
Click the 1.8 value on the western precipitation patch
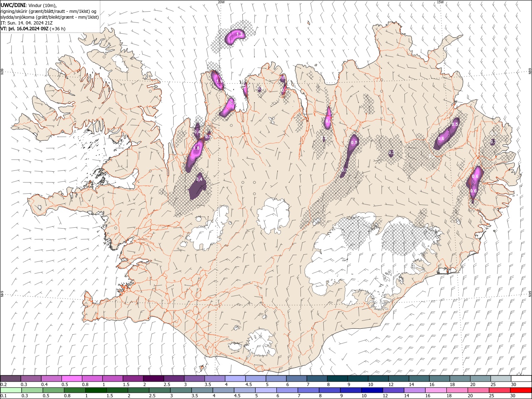click(x=197, y=148)
